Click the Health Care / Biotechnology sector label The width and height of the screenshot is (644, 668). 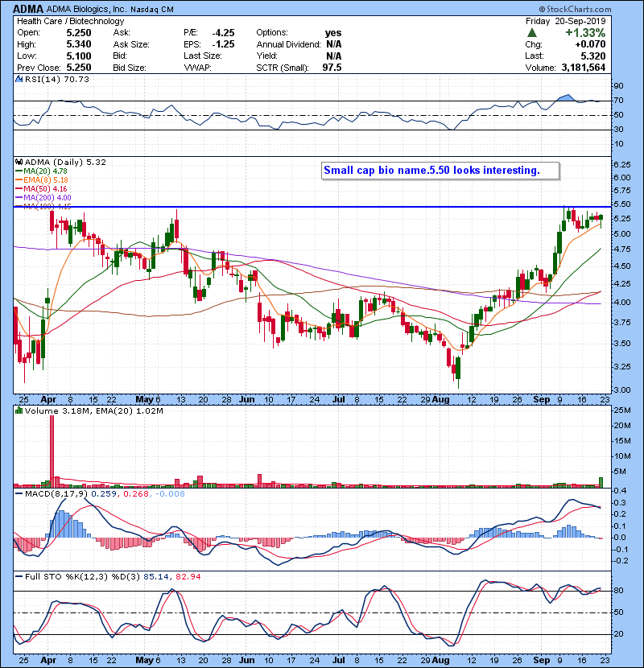(x=71, y=21)
